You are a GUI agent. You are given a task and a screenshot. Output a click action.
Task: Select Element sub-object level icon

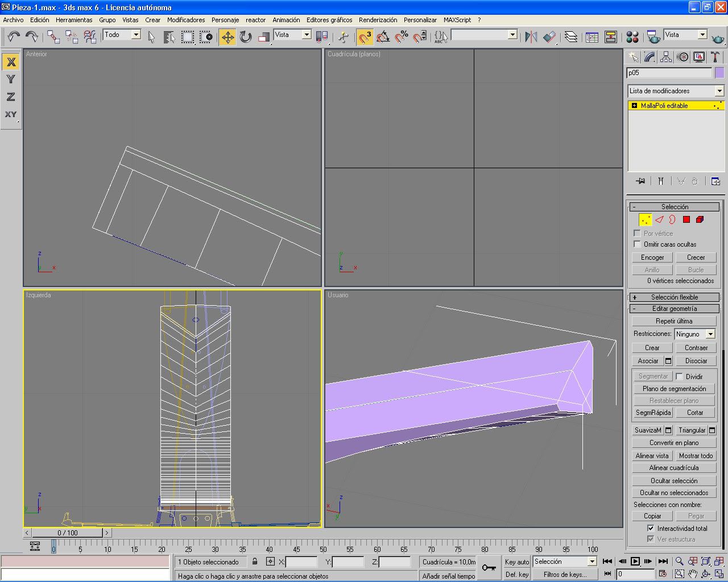700,219
